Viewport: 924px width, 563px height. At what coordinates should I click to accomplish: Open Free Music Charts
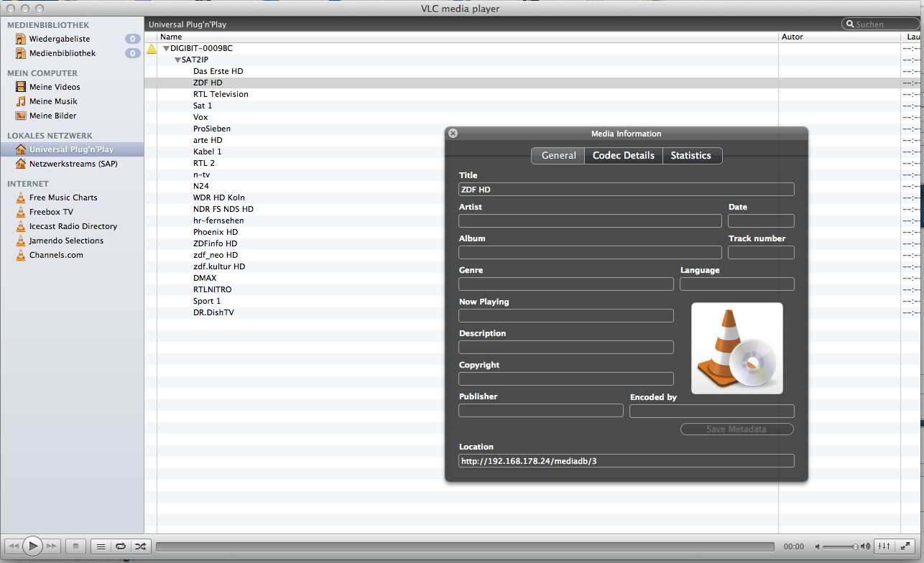63,197
